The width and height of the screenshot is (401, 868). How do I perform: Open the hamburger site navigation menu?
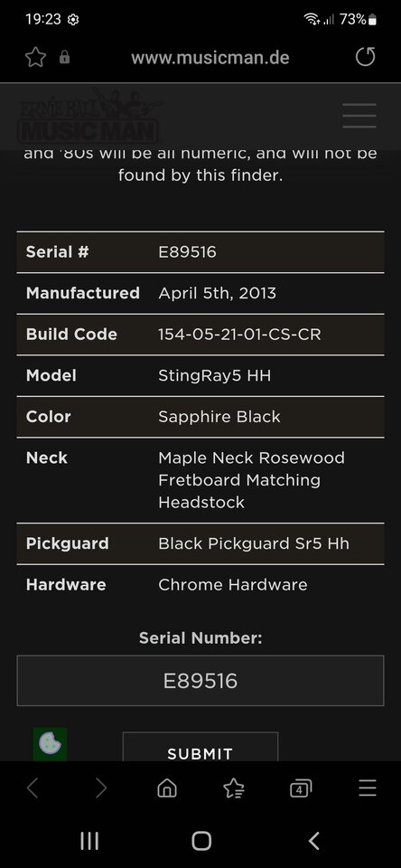[x=359, y=116]
